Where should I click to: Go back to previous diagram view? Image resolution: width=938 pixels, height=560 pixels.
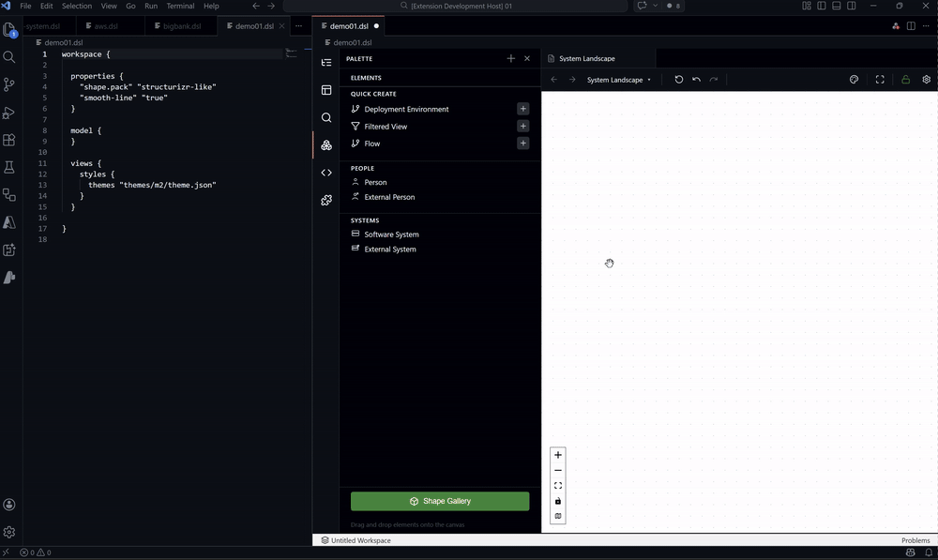point(554,80)
